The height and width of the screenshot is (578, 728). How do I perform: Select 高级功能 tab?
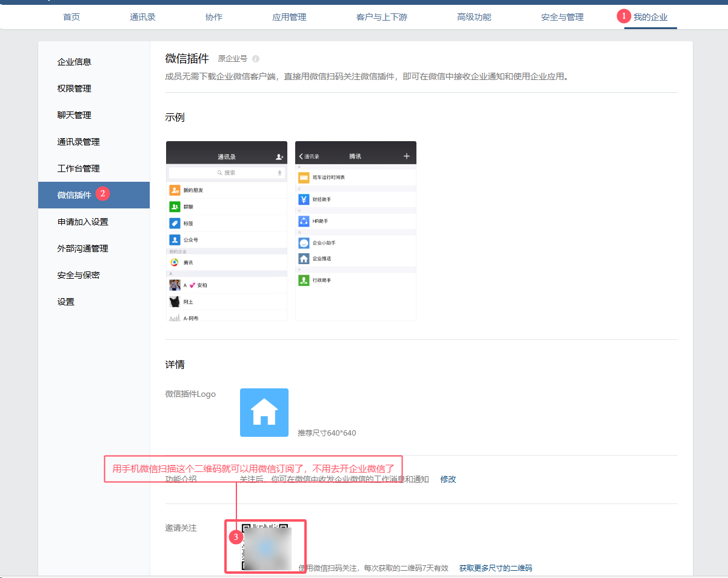[474, 17]
